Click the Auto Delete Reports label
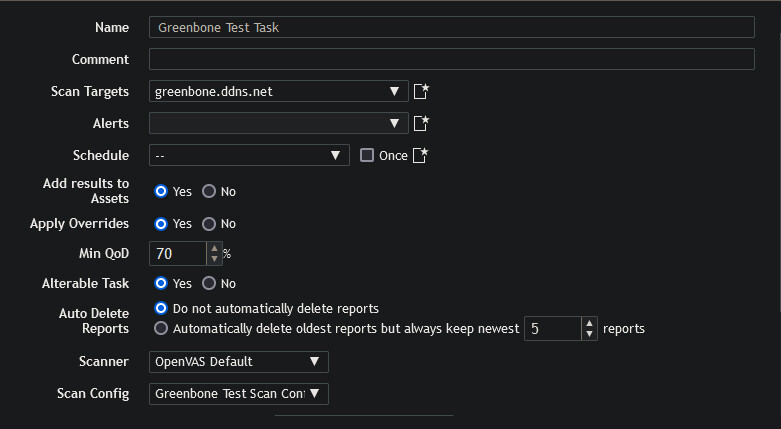The width and height of the screenshot is (781, 429). click(94, 321)
